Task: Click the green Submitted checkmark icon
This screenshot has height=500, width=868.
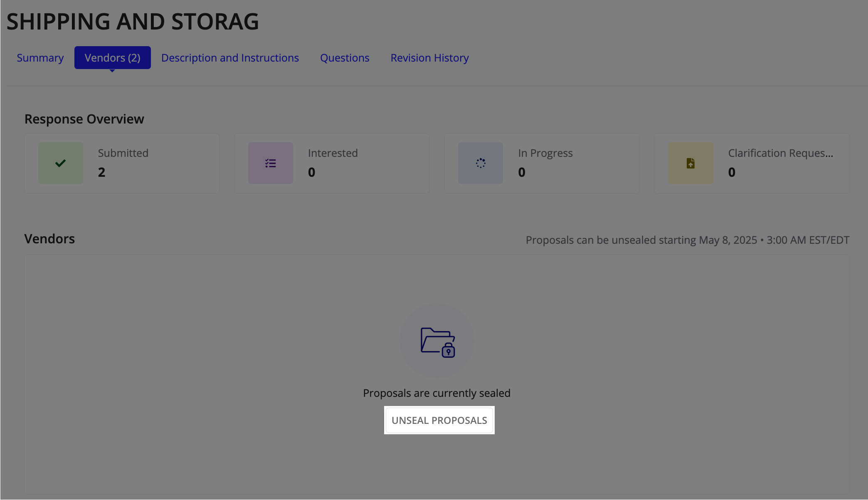Action: pos(61,163)
